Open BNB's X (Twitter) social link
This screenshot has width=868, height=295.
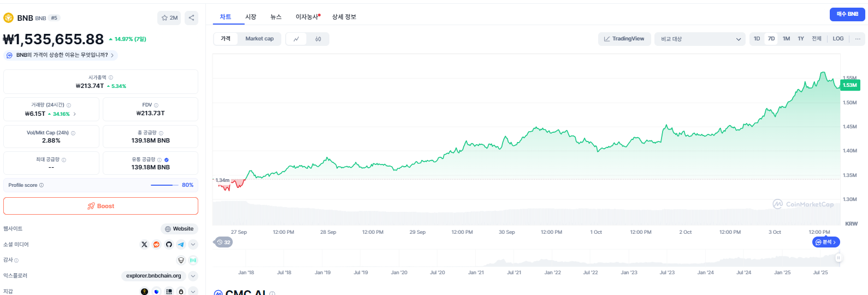(144, 245)
